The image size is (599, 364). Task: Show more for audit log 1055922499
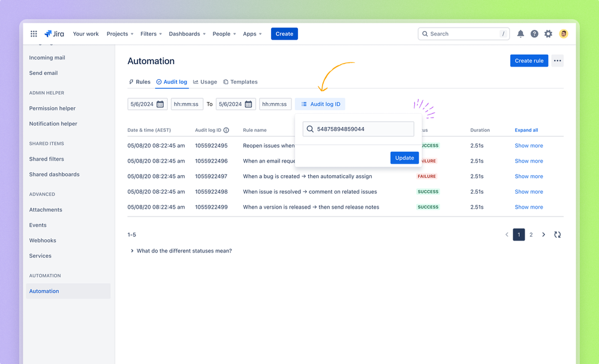529,207
